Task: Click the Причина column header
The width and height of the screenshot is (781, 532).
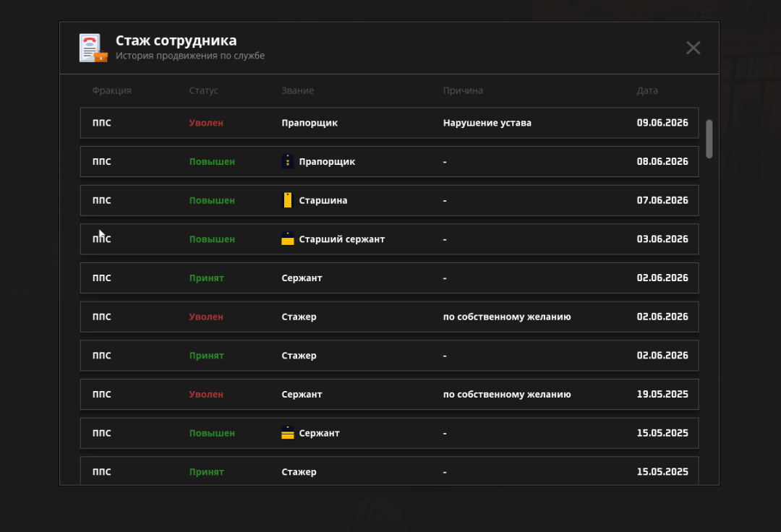Action: (x=463, y=90)
